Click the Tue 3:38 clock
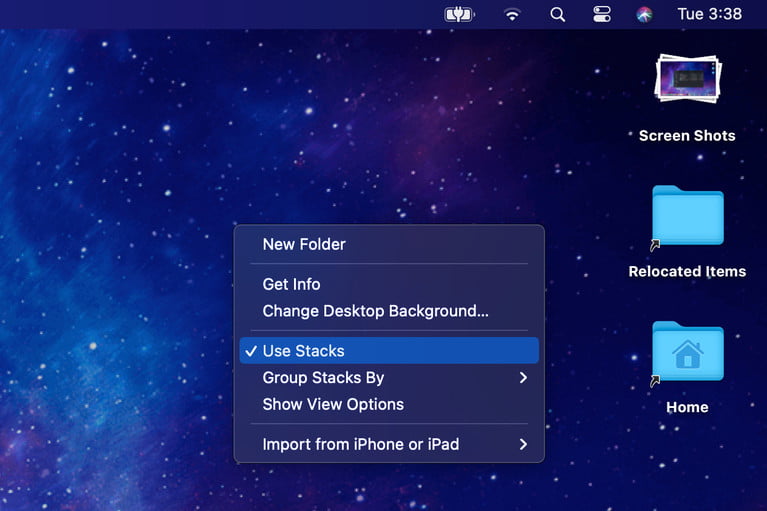This screenshot has width=767, height=511. (709, 14)
